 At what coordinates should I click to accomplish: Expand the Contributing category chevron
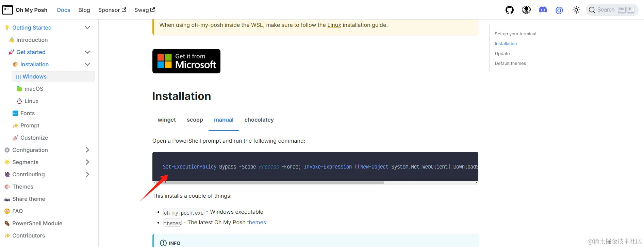click(x=87, y=174)
